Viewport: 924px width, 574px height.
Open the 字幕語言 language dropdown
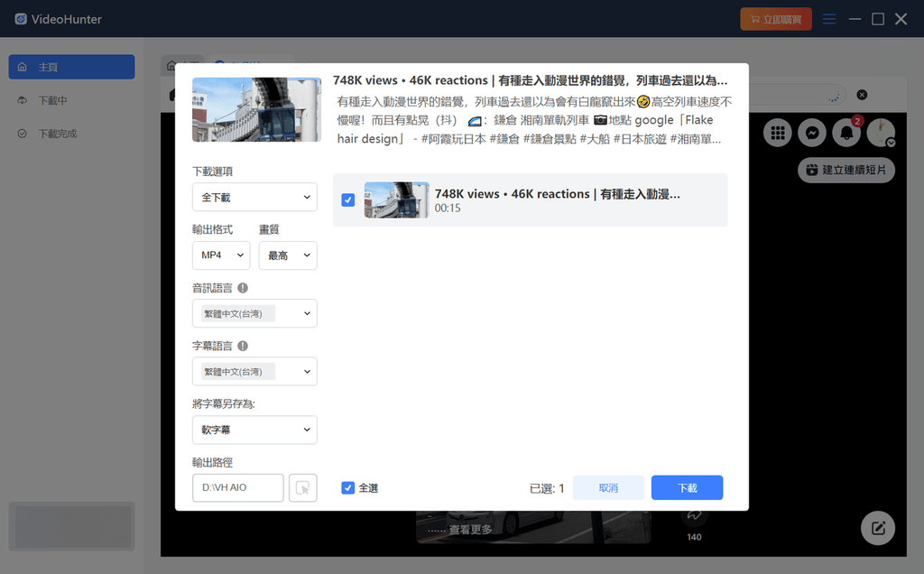(254, 371)
